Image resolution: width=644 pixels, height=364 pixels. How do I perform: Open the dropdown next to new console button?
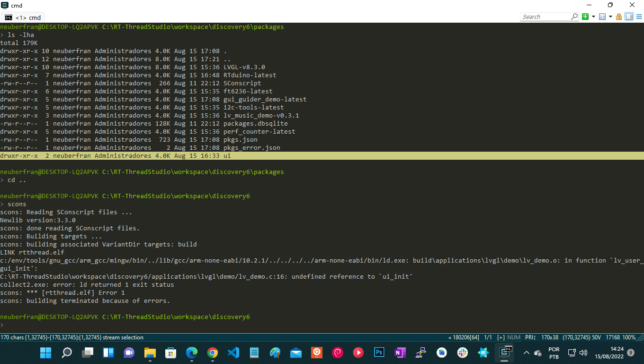click(x=593, y=16)
